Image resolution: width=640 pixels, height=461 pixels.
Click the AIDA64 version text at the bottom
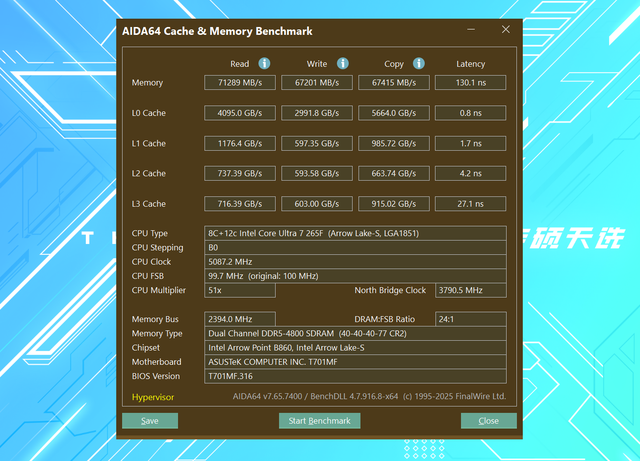pyautogui.click(x=369, y=396)
